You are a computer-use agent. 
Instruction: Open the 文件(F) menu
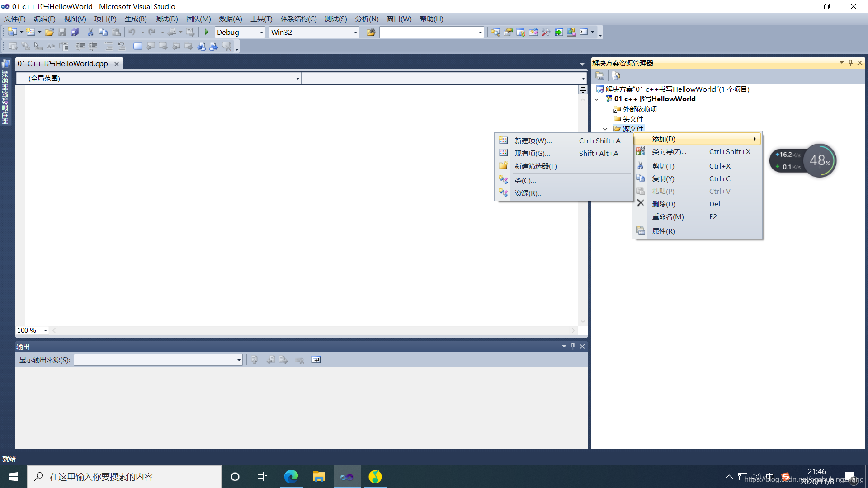[15, 19]
